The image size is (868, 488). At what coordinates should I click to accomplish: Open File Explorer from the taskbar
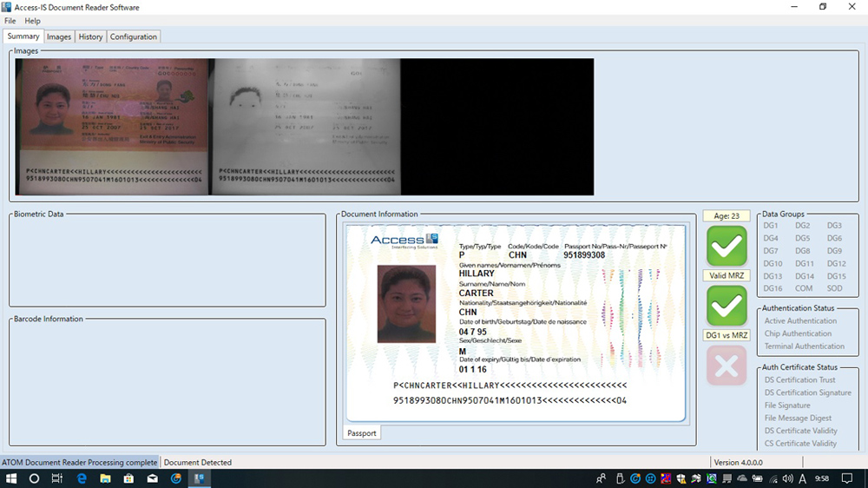[x=105, y=478]
